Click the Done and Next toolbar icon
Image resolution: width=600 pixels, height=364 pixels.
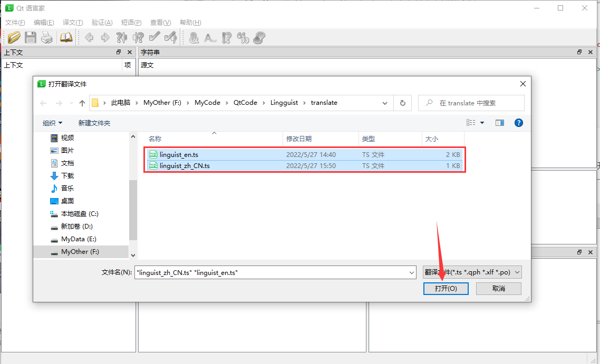[171, 37]
